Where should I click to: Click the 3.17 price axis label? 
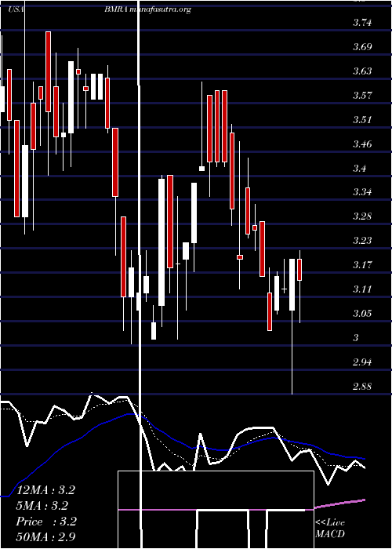[x=361, y=265]
